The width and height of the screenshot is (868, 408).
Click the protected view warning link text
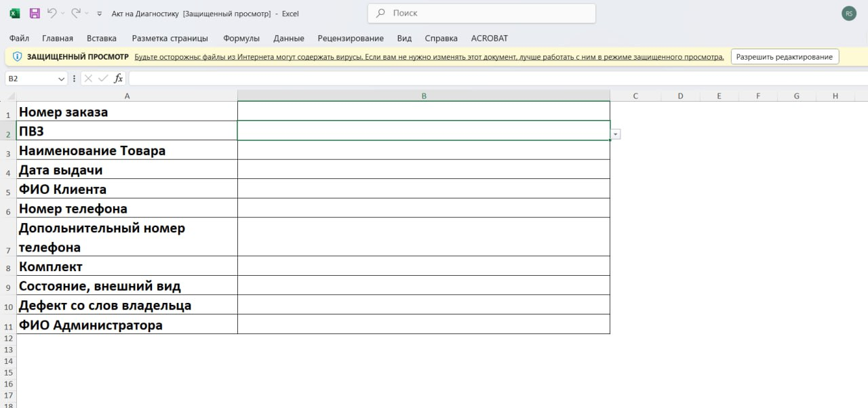(429, 57)
